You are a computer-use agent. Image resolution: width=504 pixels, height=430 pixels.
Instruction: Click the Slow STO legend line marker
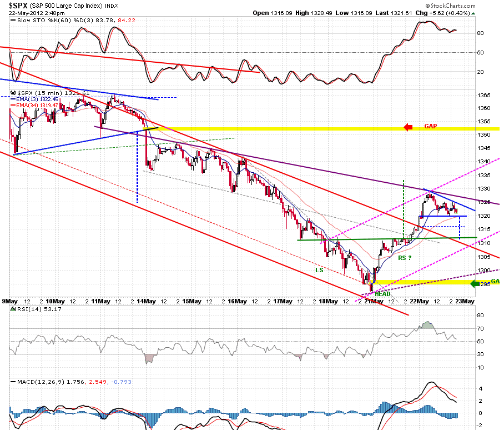[13, 20]
